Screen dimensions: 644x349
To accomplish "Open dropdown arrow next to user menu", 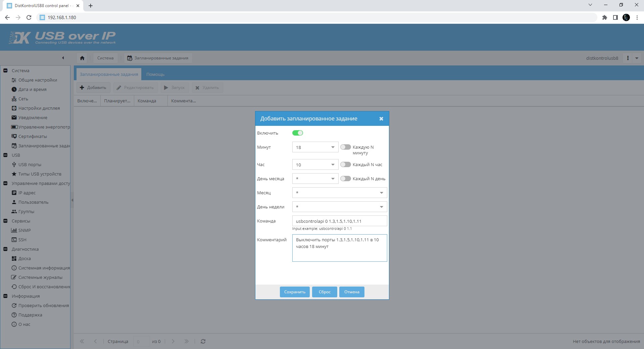I will click(637, 58).
